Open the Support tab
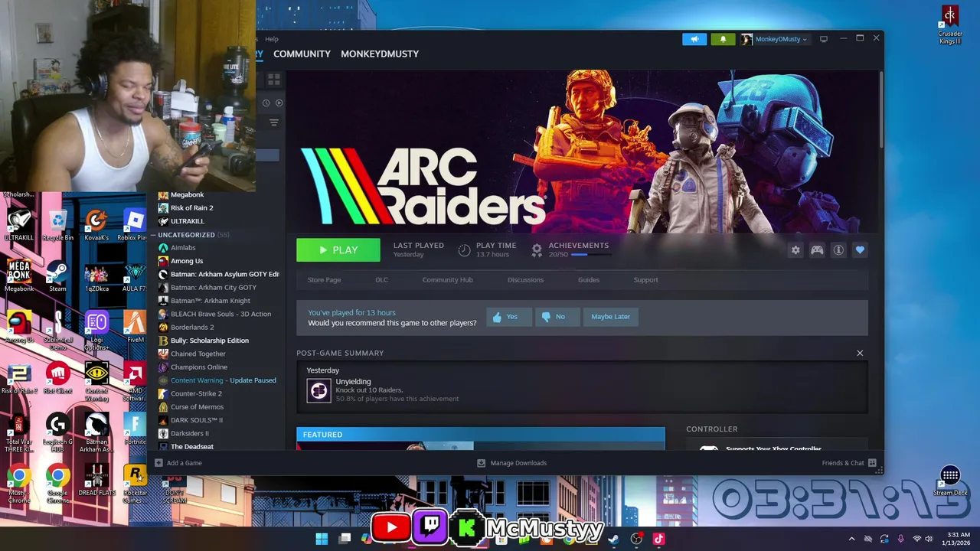 (645, 280)
